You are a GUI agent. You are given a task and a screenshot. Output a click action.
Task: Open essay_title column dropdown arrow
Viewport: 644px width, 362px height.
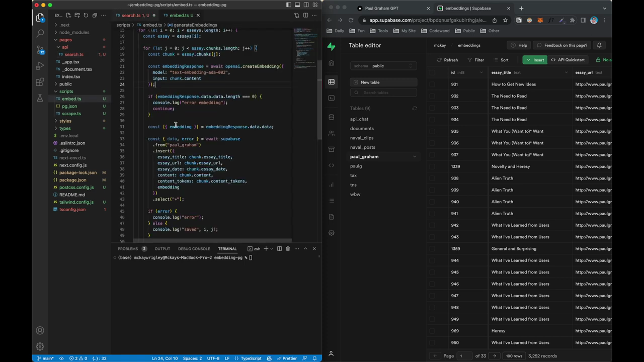click(x=566, y=72)
